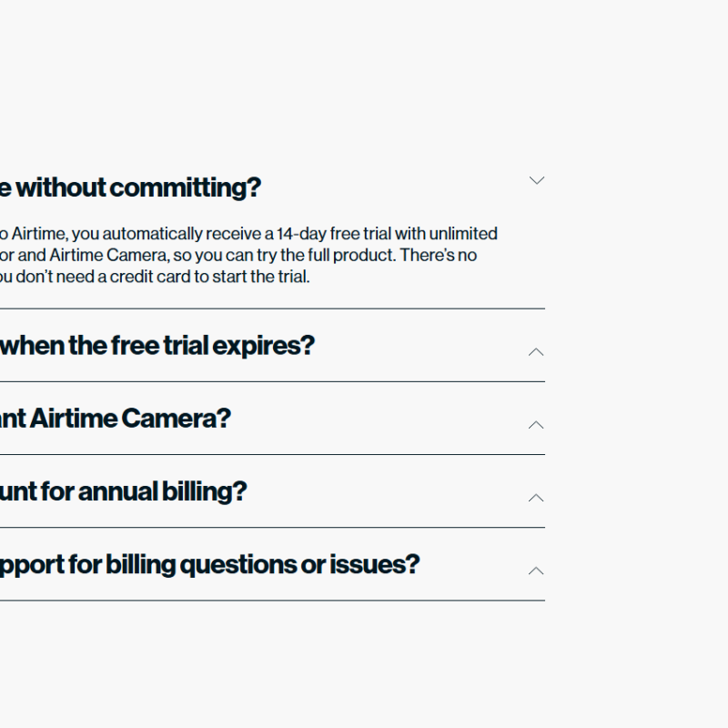Open the "annual billing?" chevron arrow
The image size is (728, 728).
coord(537,497)
